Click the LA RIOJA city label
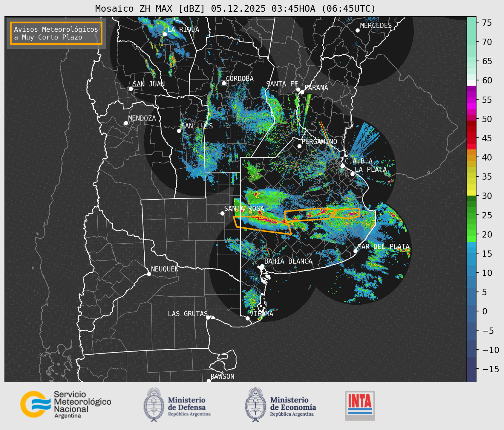The width and height of the screenshot is (504, 430). pos(183,30)
